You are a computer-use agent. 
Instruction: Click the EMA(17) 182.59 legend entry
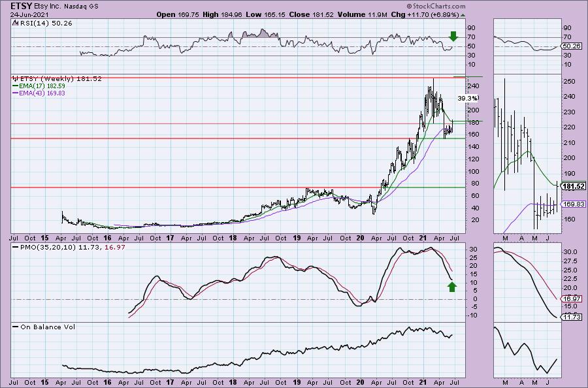coord(42,86)
